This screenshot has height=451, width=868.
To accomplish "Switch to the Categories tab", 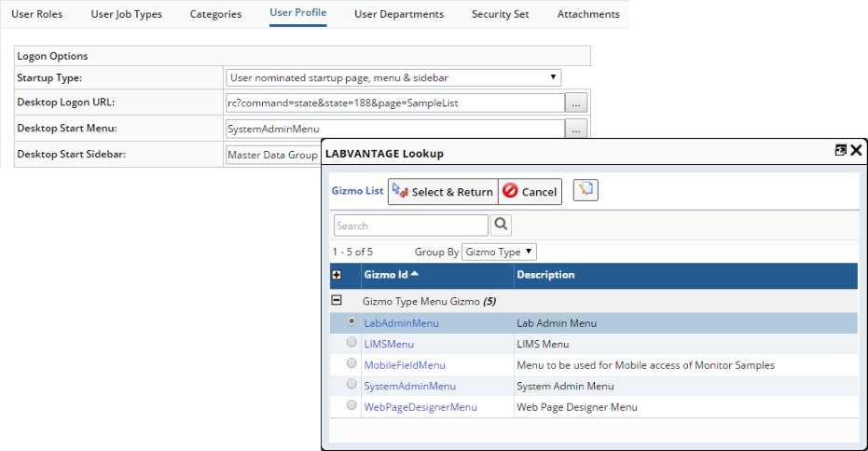I will pos(216,14).
